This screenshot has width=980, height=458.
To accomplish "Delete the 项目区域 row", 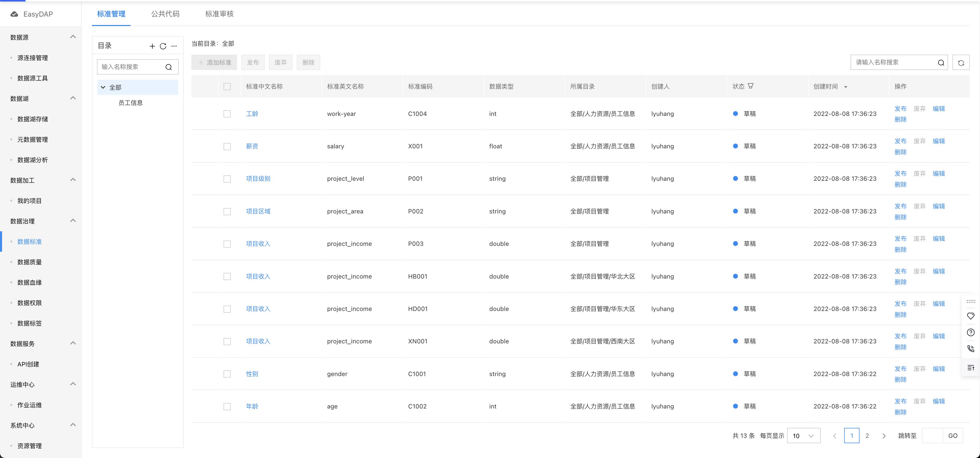I will (900, 217).
